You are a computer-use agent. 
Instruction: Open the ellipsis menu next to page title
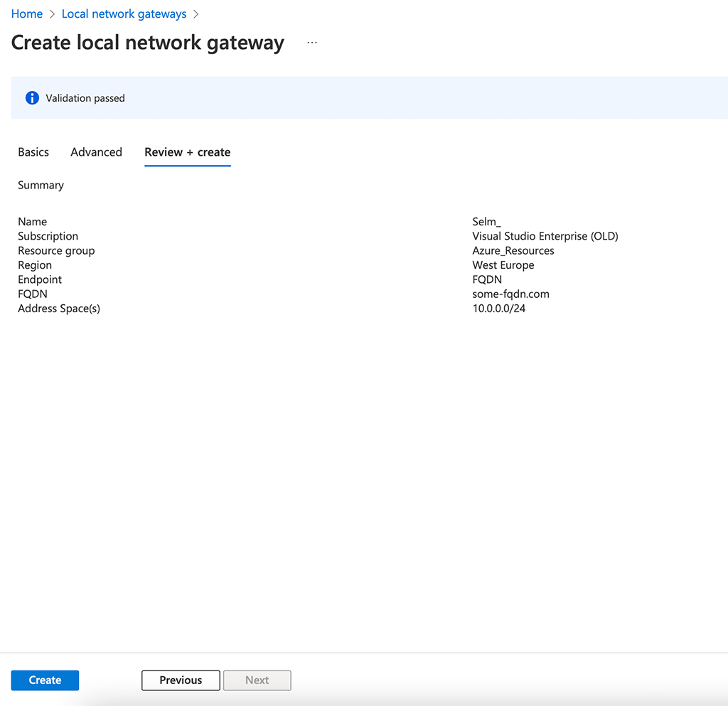pyautogui.click(x=311, y=42)
